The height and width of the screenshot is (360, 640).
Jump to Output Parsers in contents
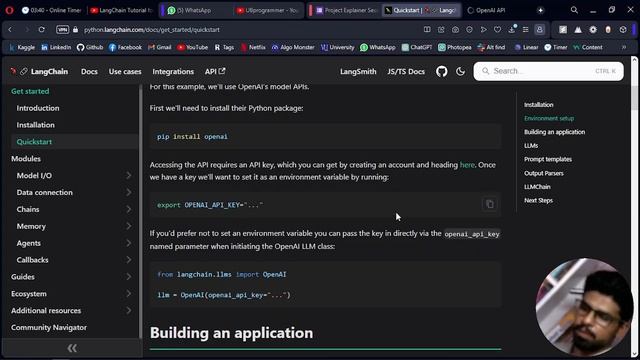[544, 173]
